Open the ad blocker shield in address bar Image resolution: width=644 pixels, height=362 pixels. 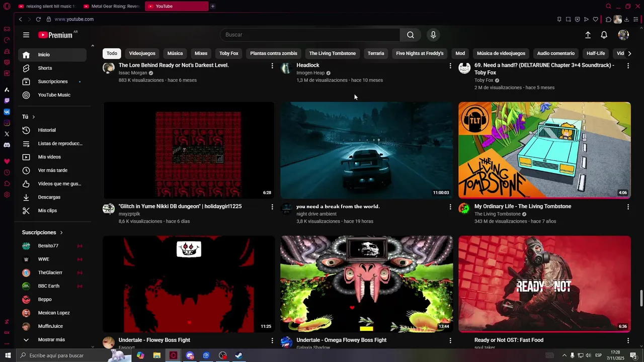click(x=577, y=19)
